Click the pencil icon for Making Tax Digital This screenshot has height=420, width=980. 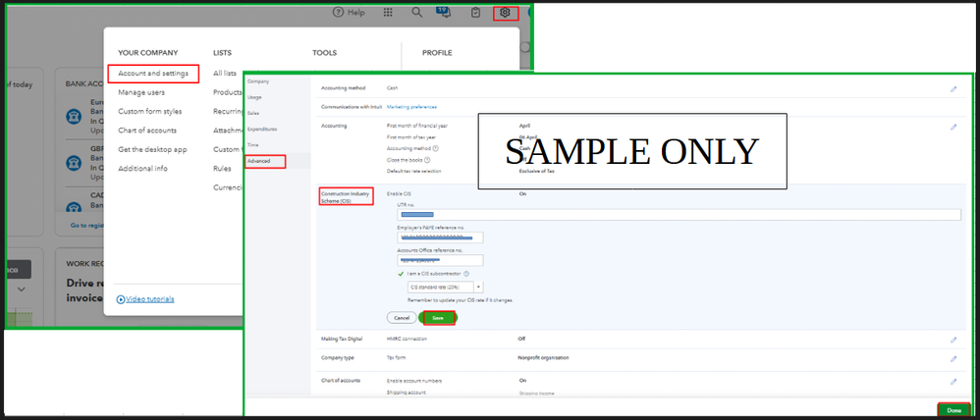[x=953, y=340]
